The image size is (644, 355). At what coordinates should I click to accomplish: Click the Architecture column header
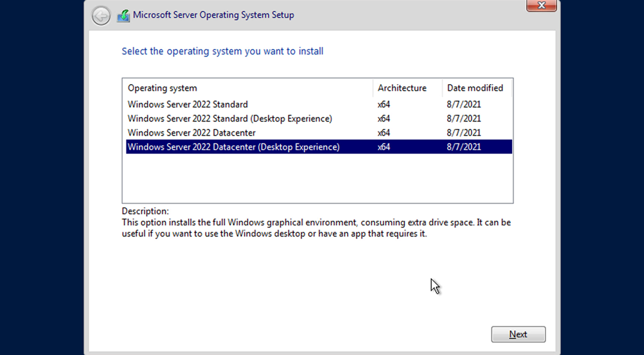point(407,88)
